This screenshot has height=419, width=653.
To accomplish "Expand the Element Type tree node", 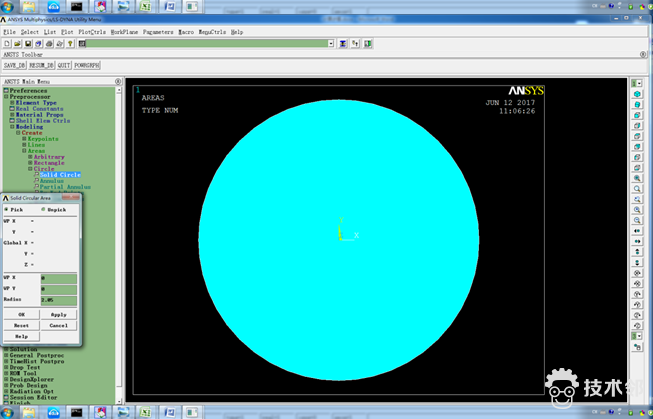I will [12, 102].
